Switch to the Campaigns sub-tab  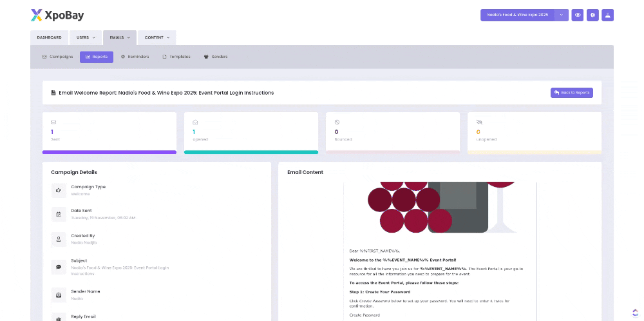57,57
